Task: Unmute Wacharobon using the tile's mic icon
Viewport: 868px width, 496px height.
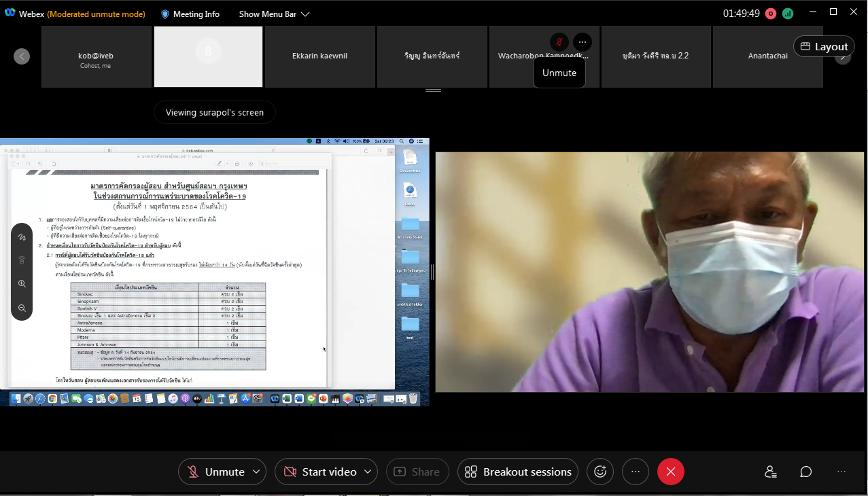Action: pyautogui.click(x=559, y=42)
